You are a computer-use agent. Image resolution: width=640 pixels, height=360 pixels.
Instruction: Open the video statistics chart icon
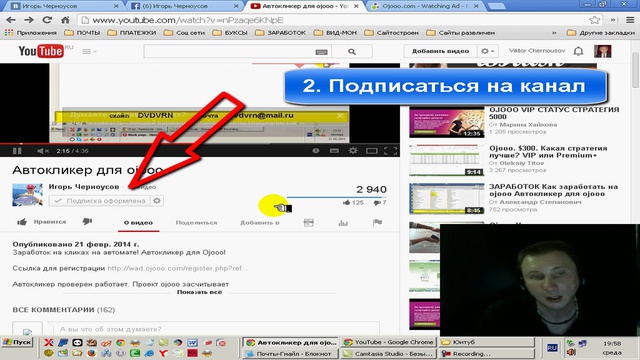[343, 222]
